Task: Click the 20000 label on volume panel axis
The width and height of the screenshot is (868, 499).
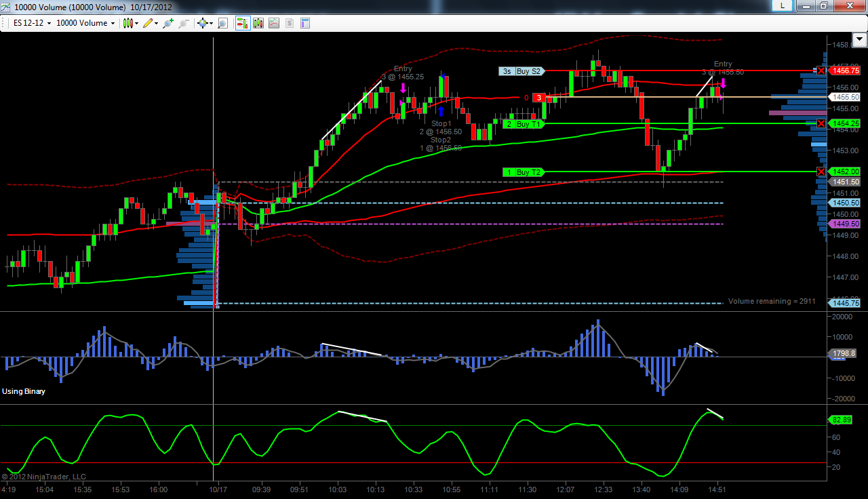Action: (x=843, y=317)
